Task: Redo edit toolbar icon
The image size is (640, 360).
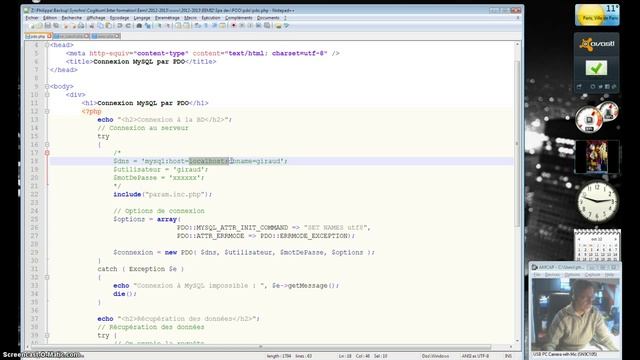Action: [x=129, y=26]
